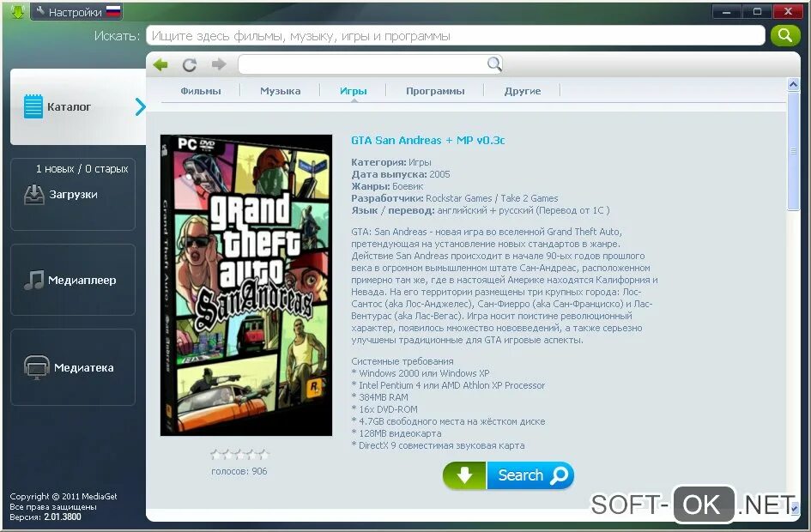This screenshot has width=811, height=532.
Task: Click '* Windows 2000 или Windows XP' line
Action: (421, 373)
